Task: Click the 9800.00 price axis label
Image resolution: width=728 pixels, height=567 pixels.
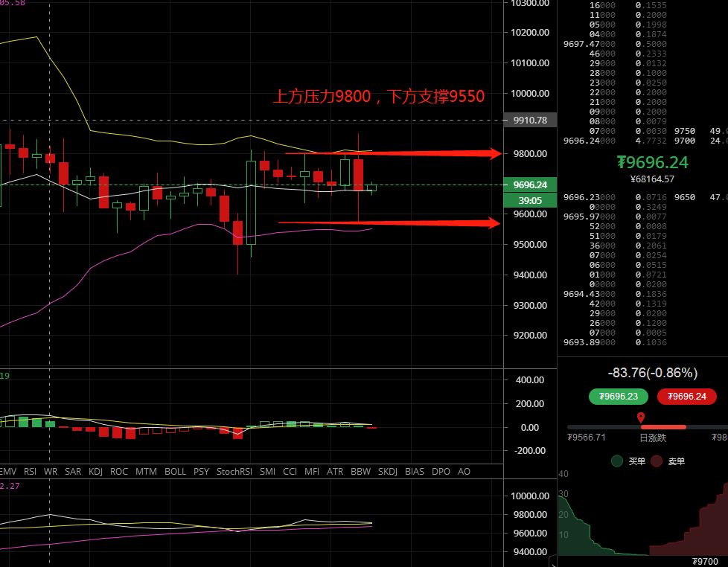Action: click(530, 153)
